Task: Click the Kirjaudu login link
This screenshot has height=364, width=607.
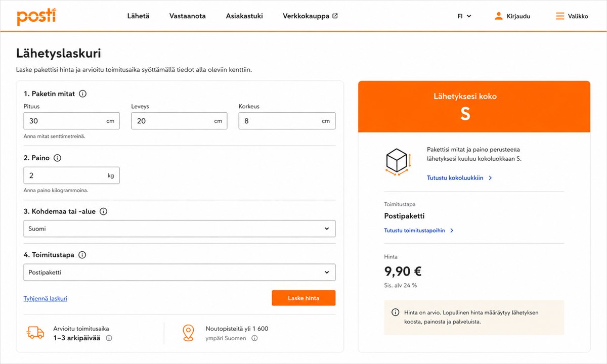Action: [518, 16]
